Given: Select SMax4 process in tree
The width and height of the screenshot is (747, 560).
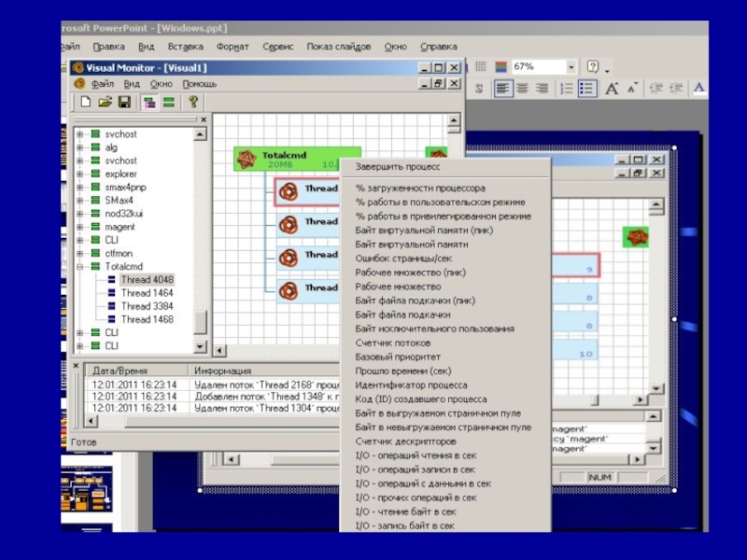Looking at the screenshot, I should (x=119, y=201).
